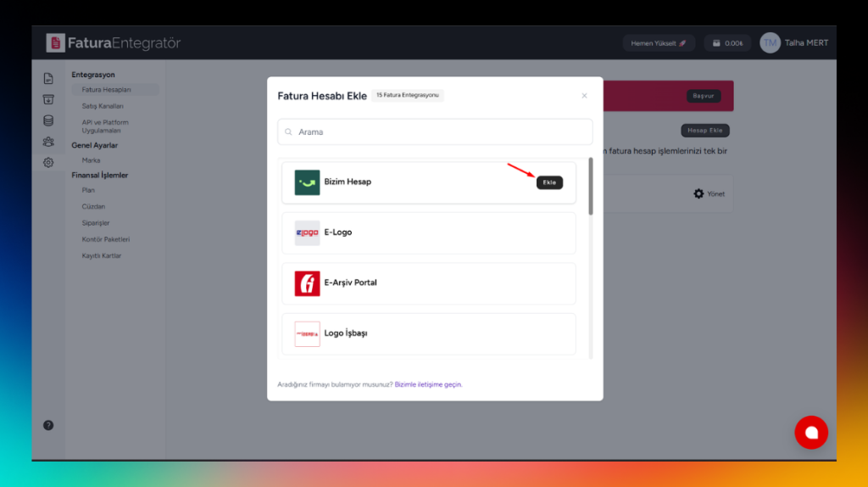Click the integration list scrollbar

[591, 187]
